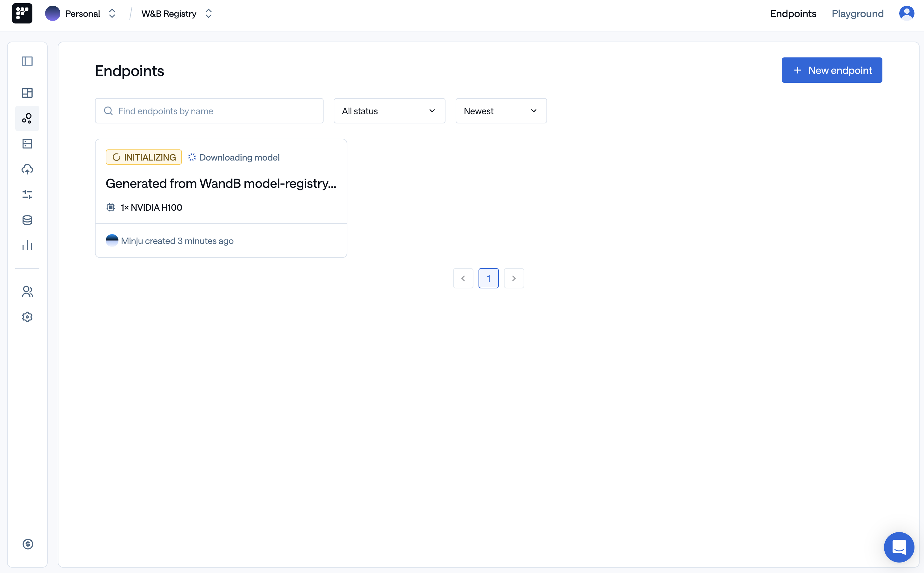
Task: Click the billing dollar icon
Action: click(27, 544)
